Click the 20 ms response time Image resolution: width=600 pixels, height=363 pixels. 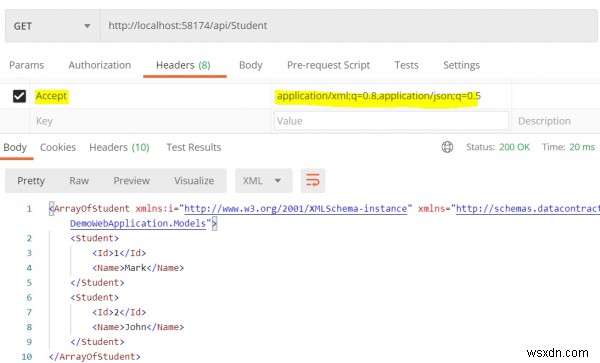pos(582,147)
